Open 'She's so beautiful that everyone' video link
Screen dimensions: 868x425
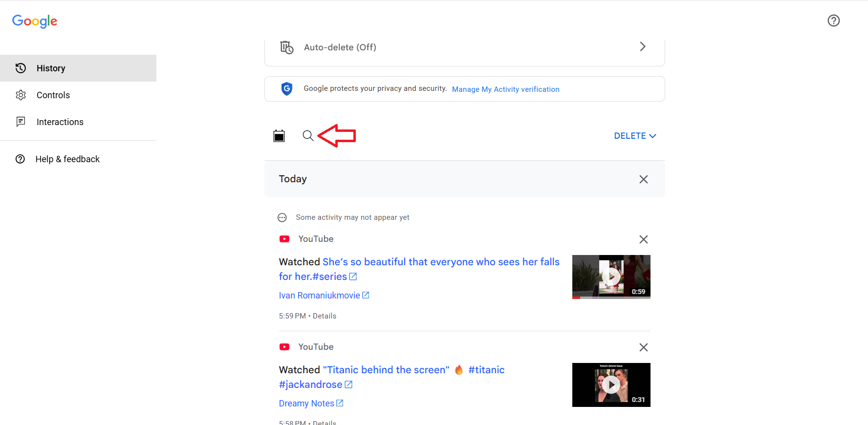(x=419, y=269)
